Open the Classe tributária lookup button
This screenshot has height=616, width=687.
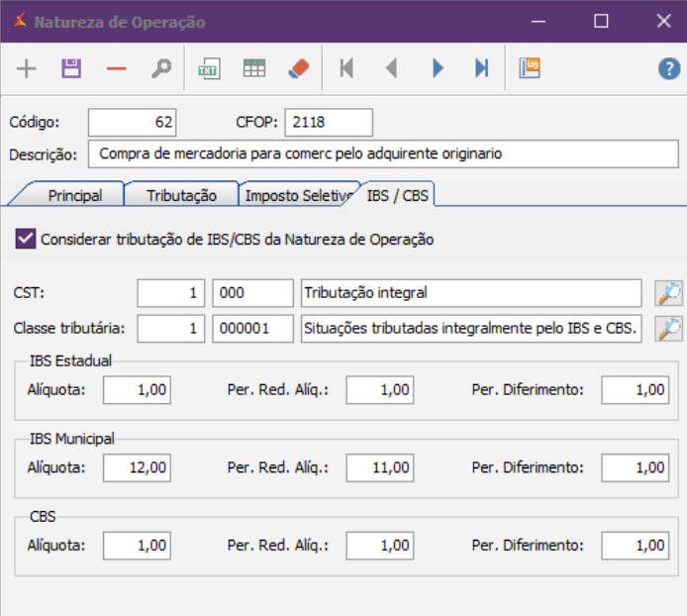[x=669, y=329]
